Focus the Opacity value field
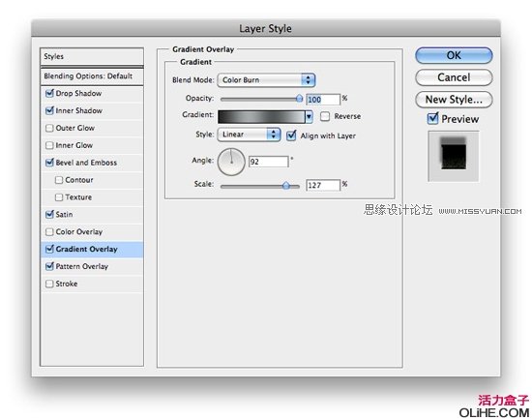Viewport: 532px width, 420px height. [x=323, y=100]
